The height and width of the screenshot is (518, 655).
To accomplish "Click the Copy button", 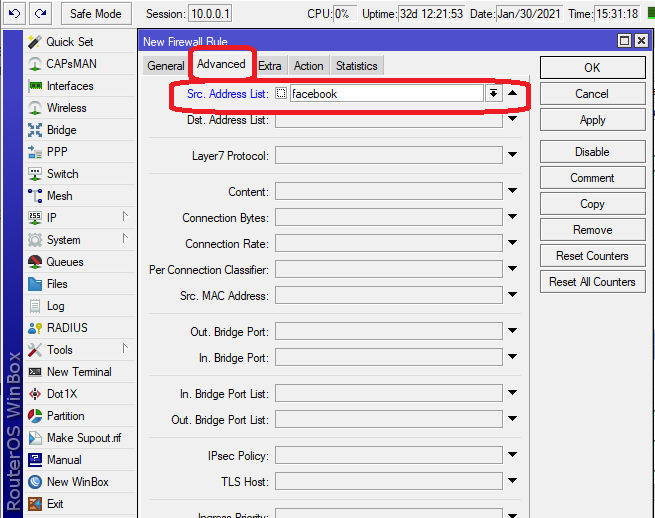I will [592, 204].
